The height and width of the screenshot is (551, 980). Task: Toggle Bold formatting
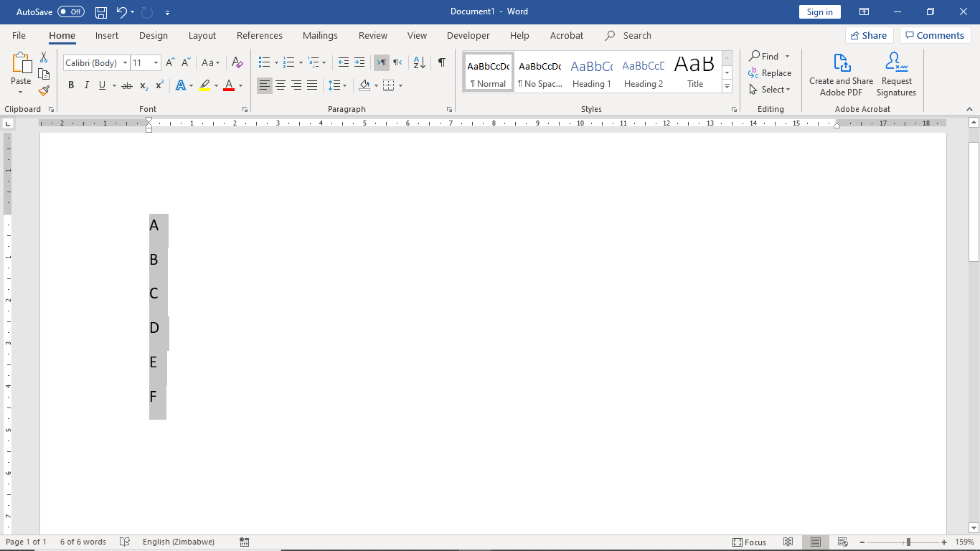tap(71, 85)
